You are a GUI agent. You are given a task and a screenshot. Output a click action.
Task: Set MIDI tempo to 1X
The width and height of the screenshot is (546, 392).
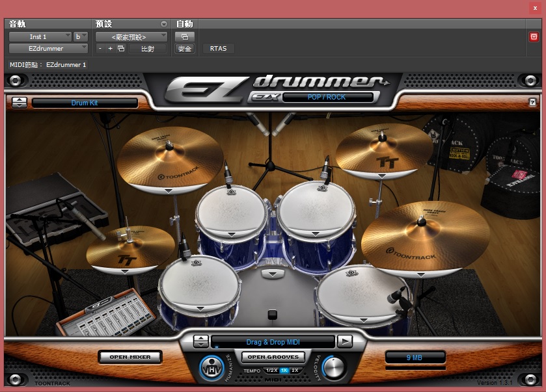point(284,371)
